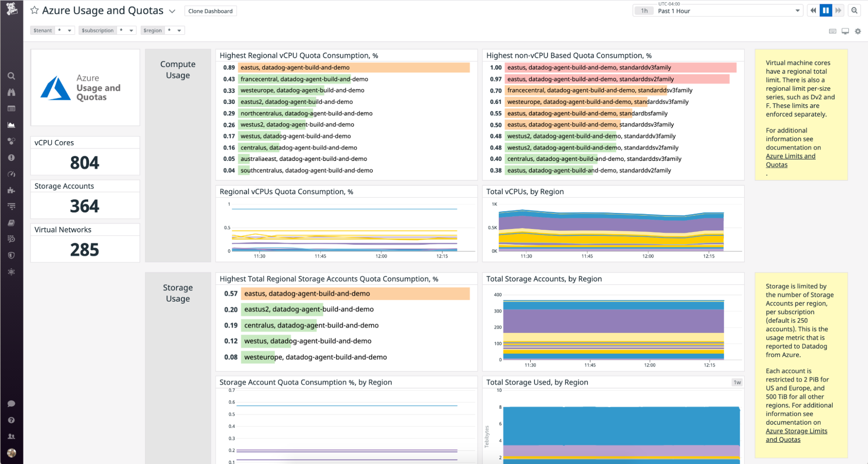Open the dashboard title menu chevron
Image resolution: width=868 pixels, height=464 pixels.
tap(172, 11)
